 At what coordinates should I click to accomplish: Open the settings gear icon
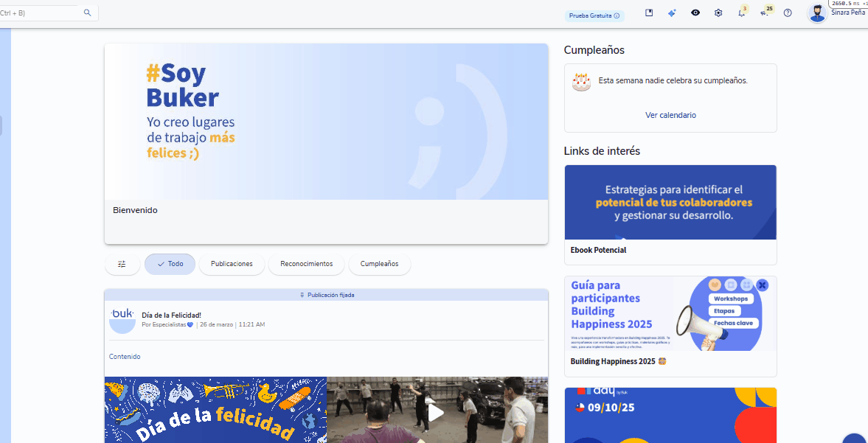click(718, 13)
